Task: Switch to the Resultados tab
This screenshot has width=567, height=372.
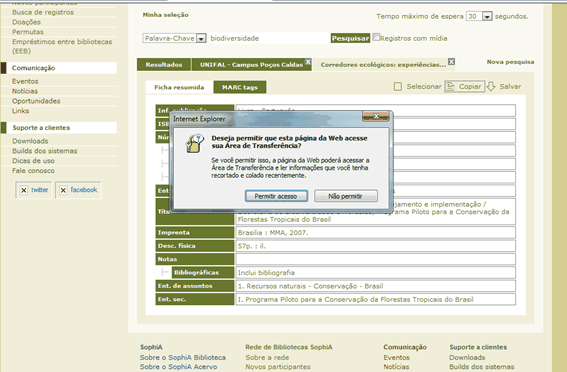Action: point(164,65)
